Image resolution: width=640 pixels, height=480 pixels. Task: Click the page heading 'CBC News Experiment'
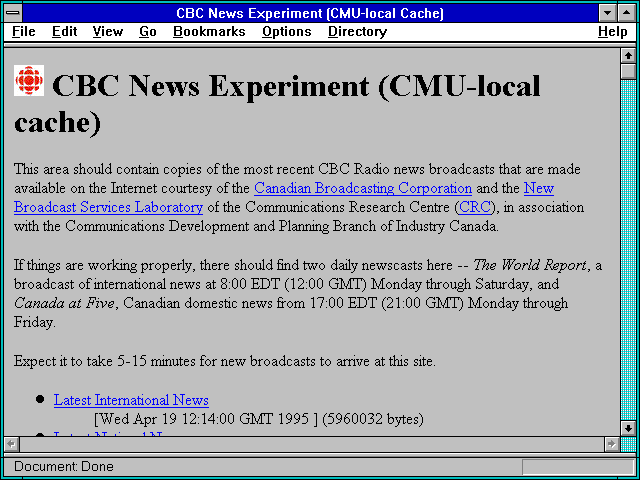point(210,86)
